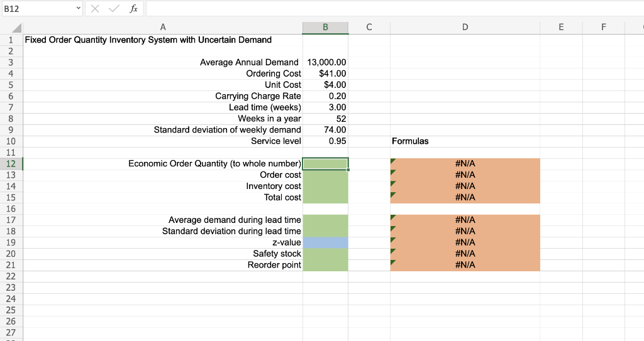This screenshot has height=341, width=644.
Task: Click the #N/A cell in Order cost row
Action: click(465, 175)
